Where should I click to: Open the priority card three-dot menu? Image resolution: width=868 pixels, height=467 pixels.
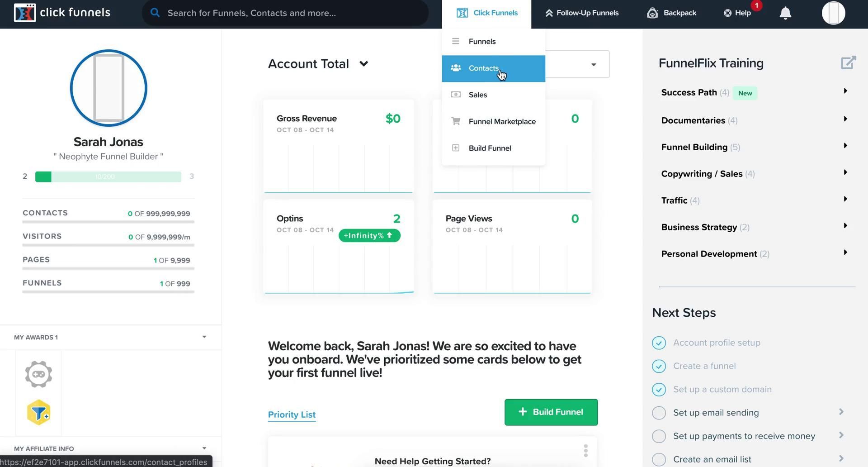pyautogui.click(x=585, y=451)
